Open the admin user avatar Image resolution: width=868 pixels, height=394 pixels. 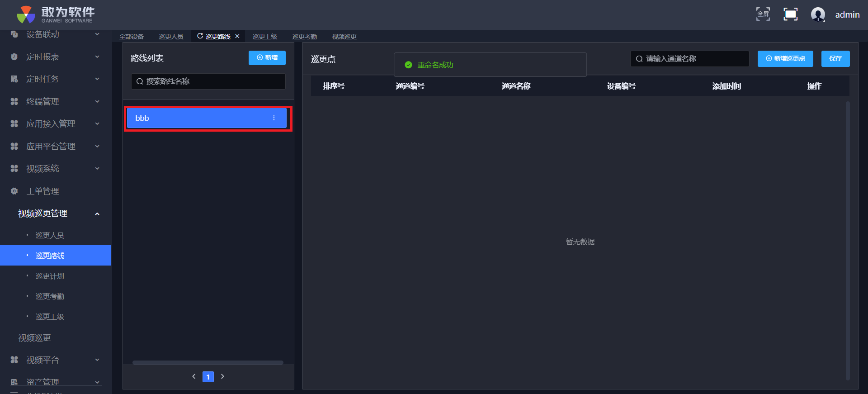818,14
